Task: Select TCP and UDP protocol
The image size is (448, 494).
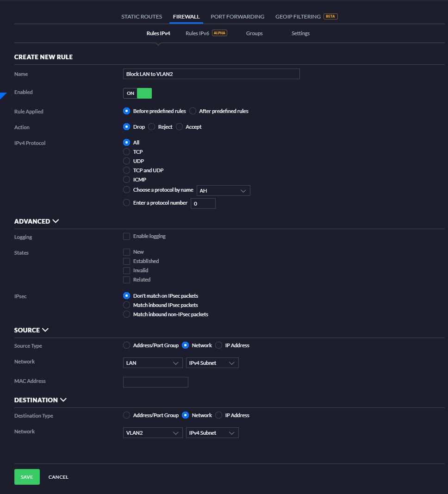Action: 126,170
